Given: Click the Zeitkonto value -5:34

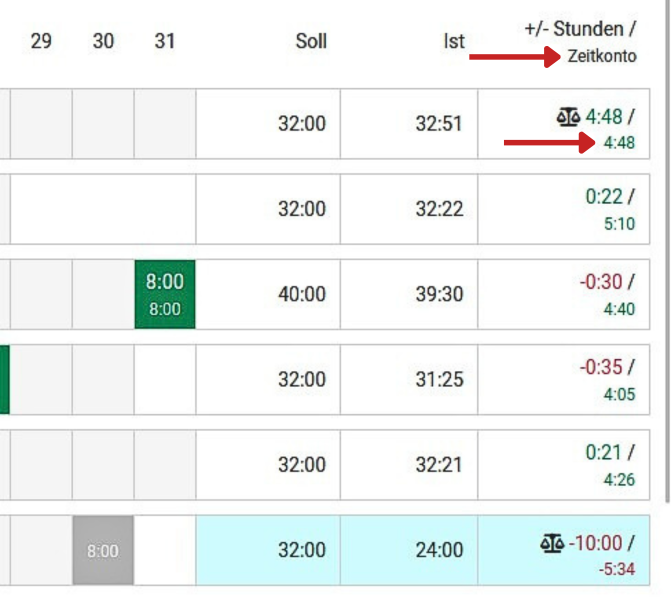Looking at the screenshot, I should tap(617, 569).
